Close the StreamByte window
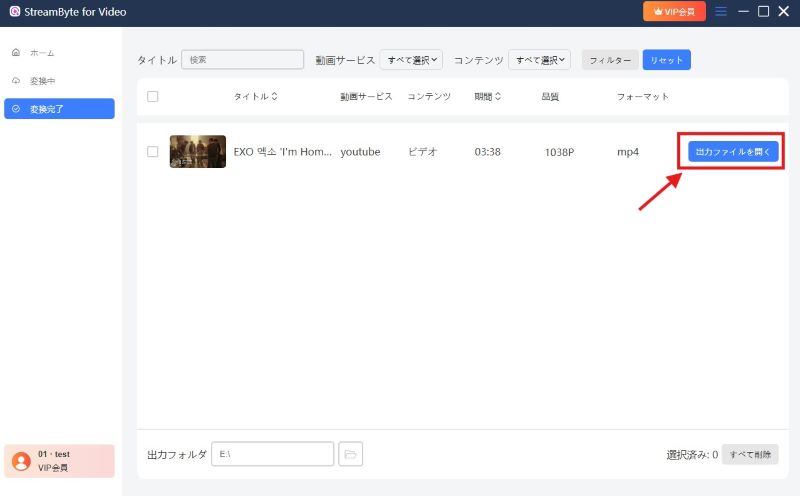The height and width of the screenshot is (496, 800). click(784, 11)
